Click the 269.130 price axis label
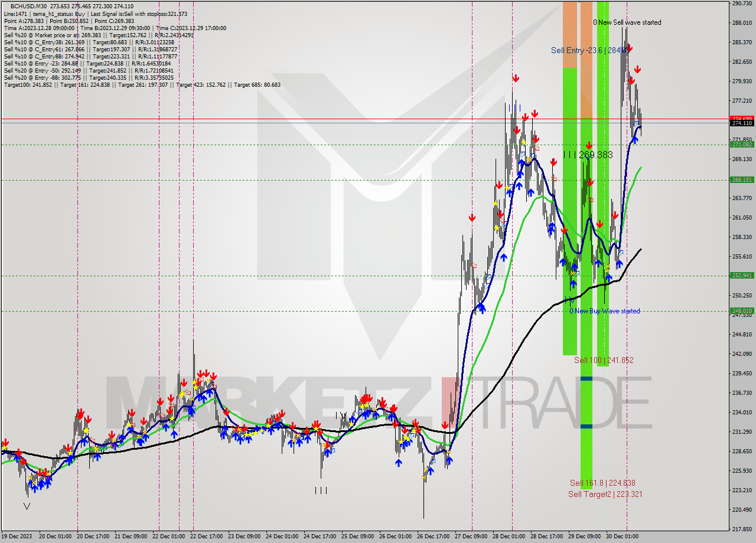Image resolution: width=756 pixels, height=543 pixels. point(742,159)
